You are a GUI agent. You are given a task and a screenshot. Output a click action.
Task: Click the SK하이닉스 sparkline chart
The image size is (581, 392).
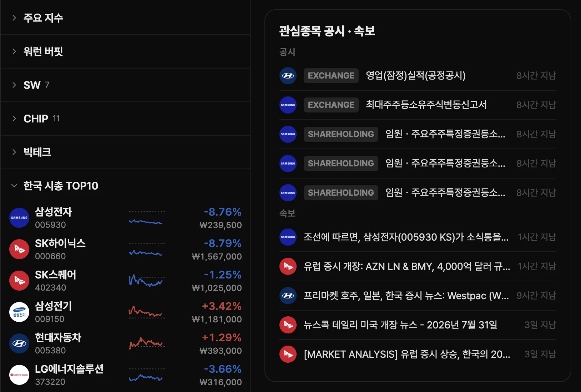pyautogui.click(x=147, y=250)
